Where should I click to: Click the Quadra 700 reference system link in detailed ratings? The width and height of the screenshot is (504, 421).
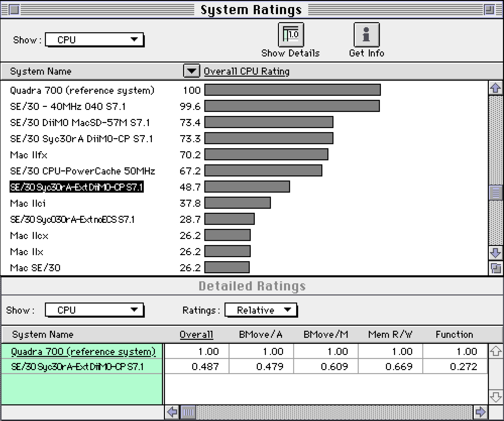coord(83,351)
